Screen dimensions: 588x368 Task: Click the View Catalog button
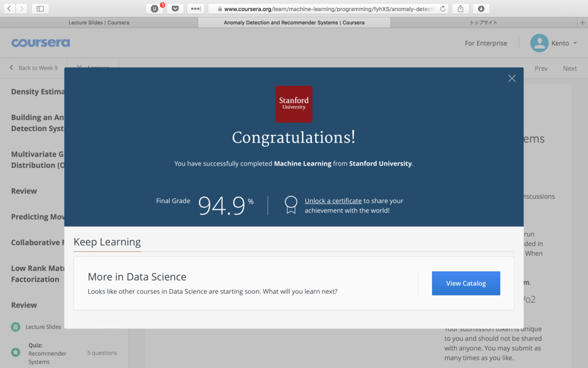tap(466, 283)
